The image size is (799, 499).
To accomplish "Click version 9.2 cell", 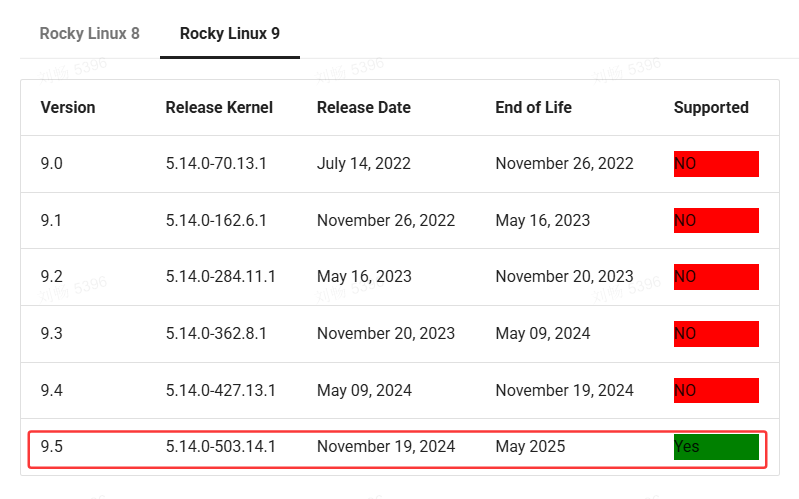I will 51,277.
